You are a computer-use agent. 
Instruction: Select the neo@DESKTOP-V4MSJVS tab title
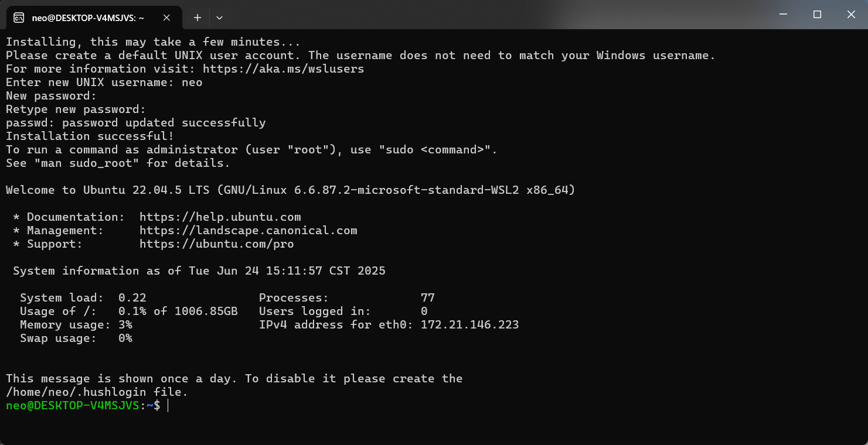click(x=88, y=18)
